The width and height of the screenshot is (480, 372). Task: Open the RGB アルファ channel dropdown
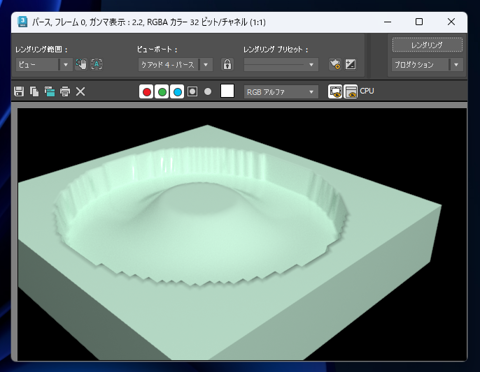point(281,92)
